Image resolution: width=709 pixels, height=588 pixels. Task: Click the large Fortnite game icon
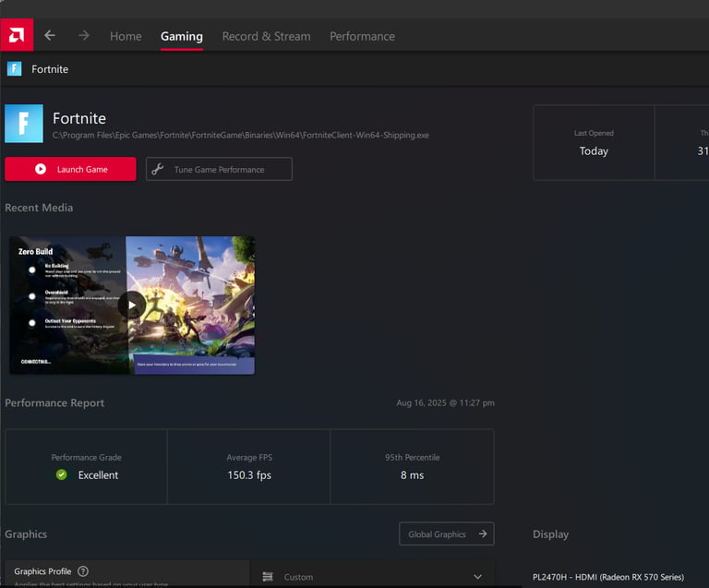click(24, 124)
